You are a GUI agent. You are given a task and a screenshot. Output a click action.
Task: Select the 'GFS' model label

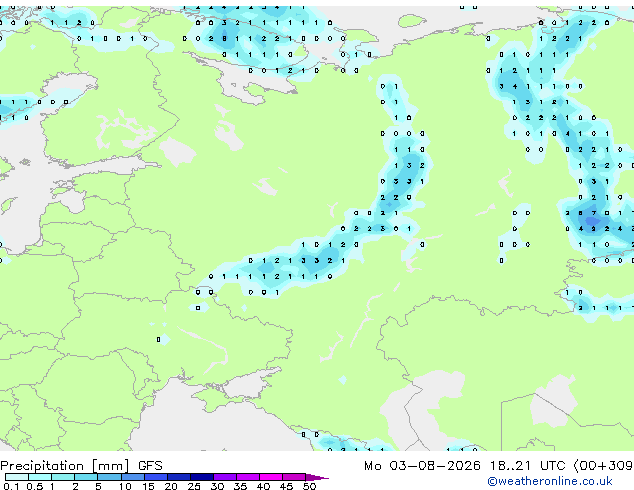pos(150,466)
